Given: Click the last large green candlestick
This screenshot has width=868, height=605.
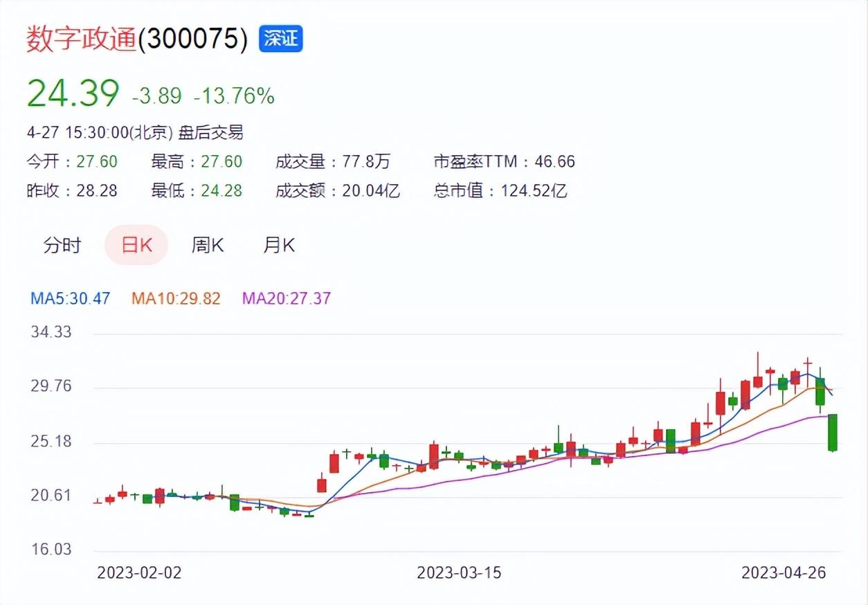Looking at the screenshot, I should pyautogui.click(x=833, y=433).
